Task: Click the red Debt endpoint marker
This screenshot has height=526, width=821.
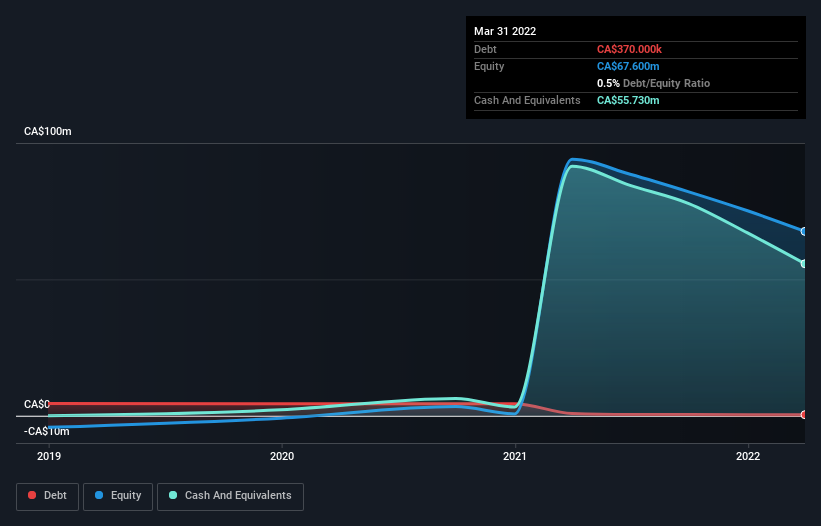Action: (x=804, y=415)
